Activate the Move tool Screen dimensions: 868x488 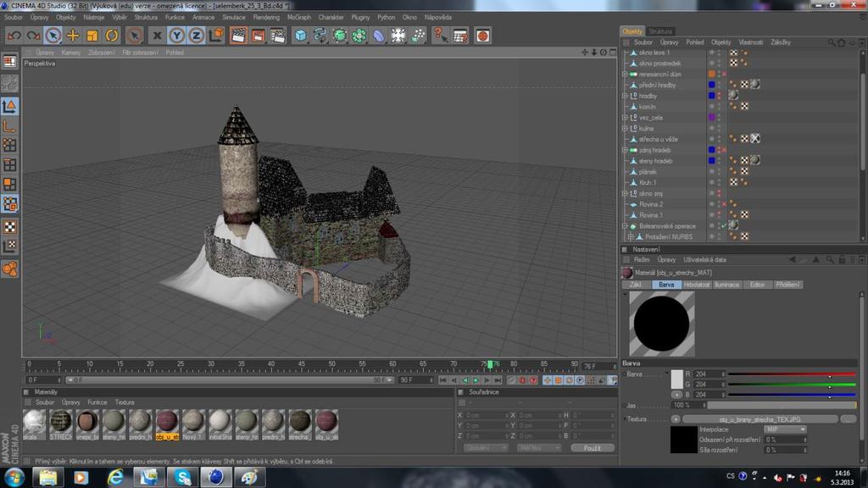tap(73, 36)
